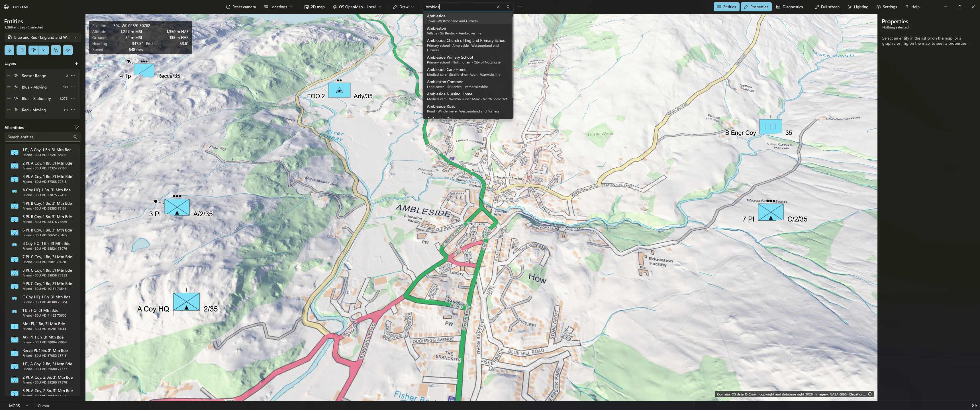Toggle the Entities panel button

[726, 7]
